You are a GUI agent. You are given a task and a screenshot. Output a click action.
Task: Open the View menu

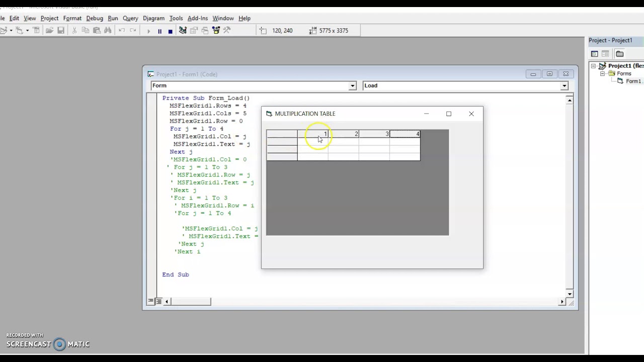click(x=30, y=18)
